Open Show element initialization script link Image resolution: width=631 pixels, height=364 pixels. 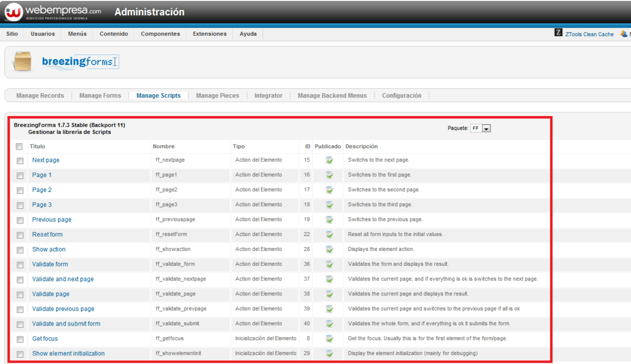point(68,354)
